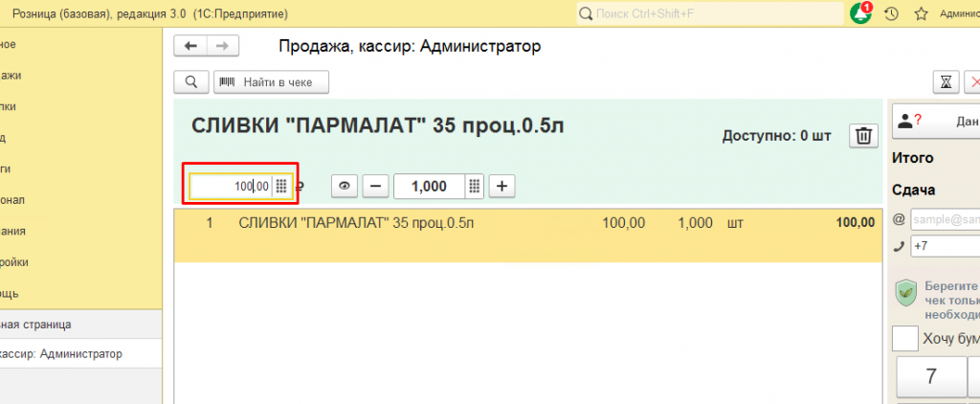The width and height of the screenshot is (980, 404).
Task: Select receipt row СЛИВКИ ПАРМАЛАТ
Action: (x=528, y=236)
